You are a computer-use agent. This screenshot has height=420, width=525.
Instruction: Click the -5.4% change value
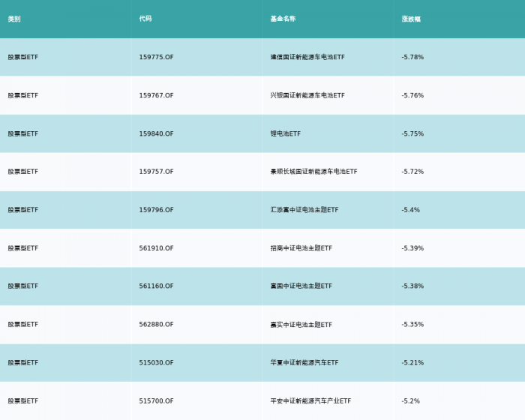[410, 210]
